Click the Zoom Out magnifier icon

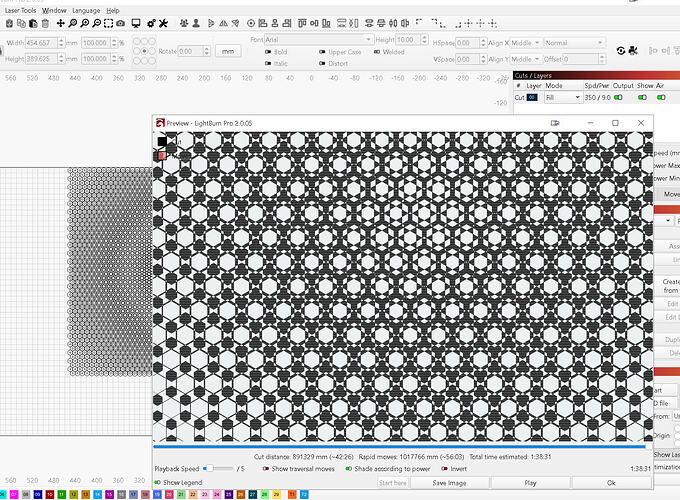(x=97, y=23)
